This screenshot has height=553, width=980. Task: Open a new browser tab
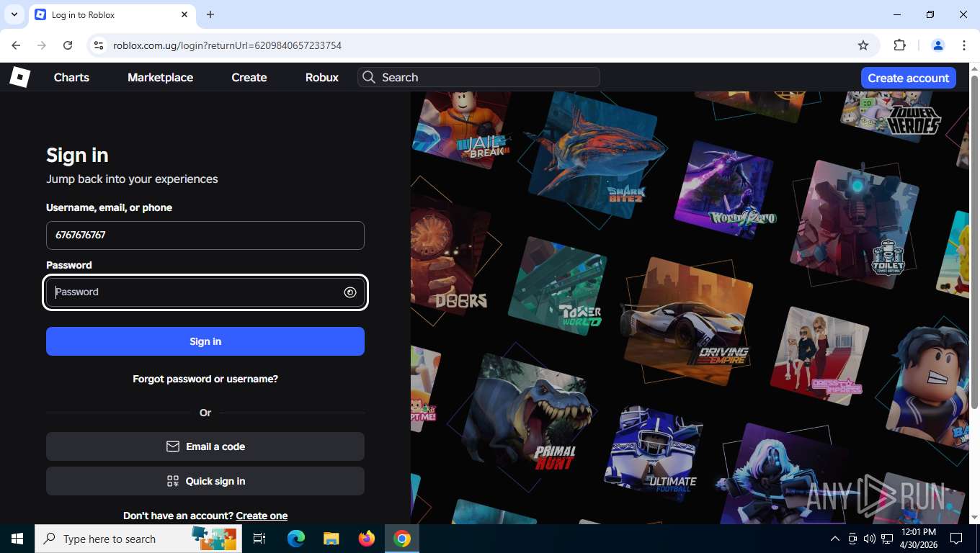(x=210, y=14)
